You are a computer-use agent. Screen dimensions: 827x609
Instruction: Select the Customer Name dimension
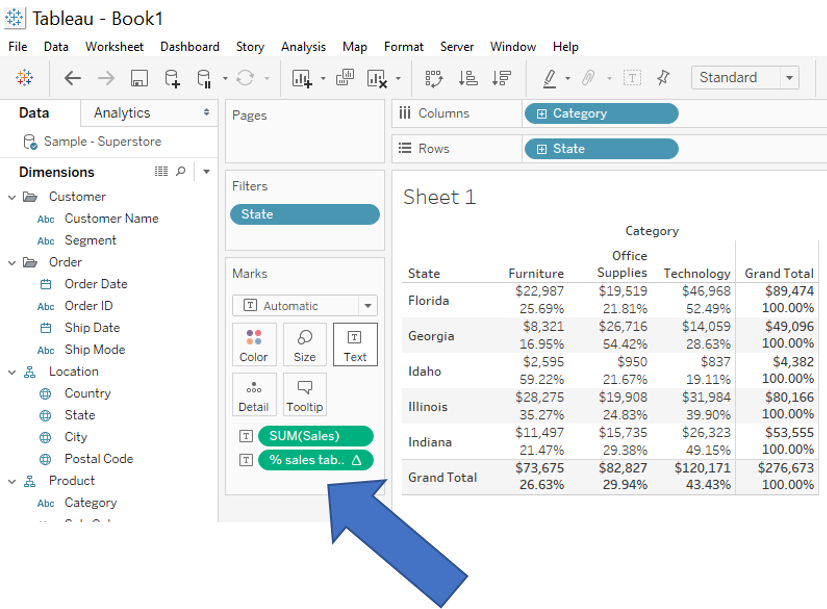coord(111,218)
